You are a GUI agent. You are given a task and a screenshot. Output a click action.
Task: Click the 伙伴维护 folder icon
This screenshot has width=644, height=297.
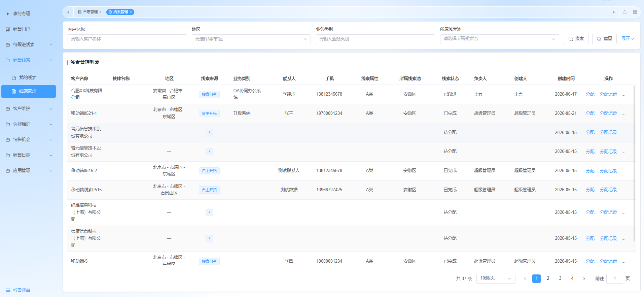click(x=8, y=124)
